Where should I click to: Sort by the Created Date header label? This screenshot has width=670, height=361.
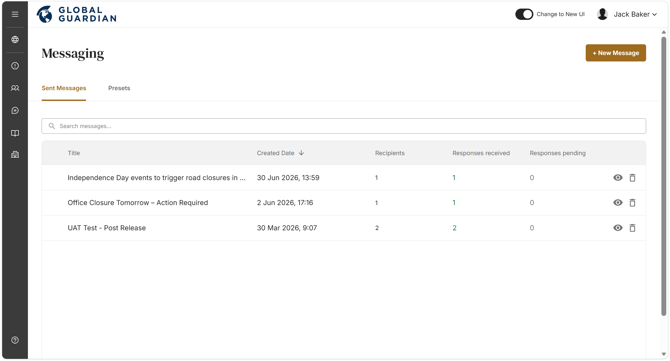[x=276, y=153]
